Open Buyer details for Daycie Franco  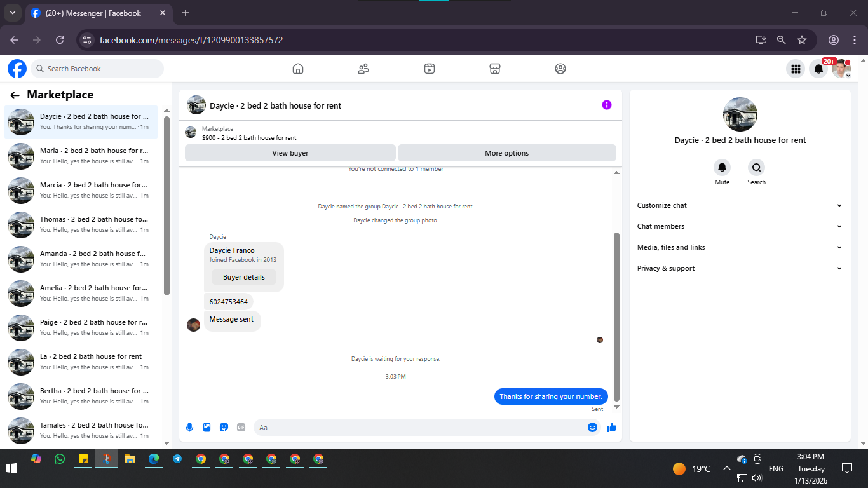click(x=244, y=277)
